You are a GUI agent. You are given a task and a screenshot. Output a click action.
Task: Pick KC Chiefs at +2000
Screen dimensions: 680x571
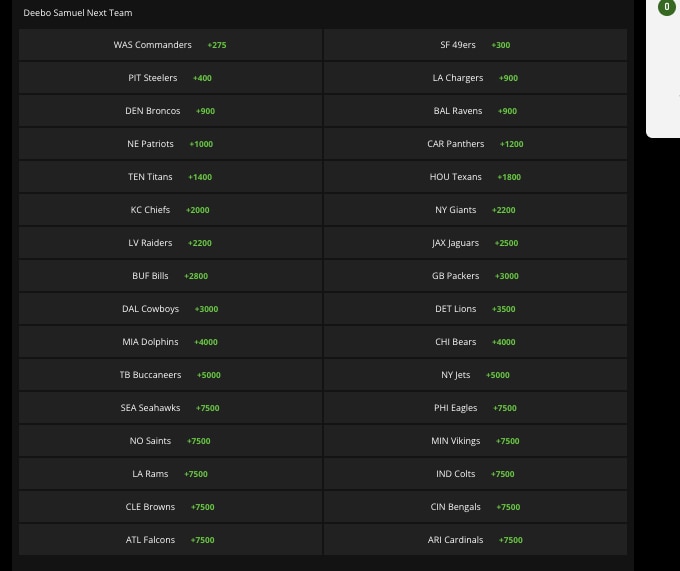[x=170, y=210]
